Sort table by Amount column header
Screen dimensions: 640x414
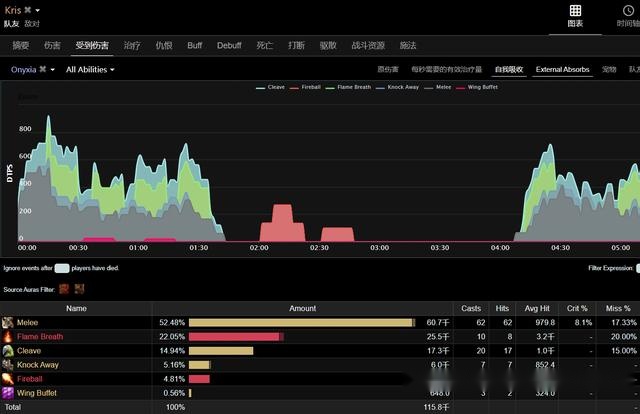(x=302, y=308)
